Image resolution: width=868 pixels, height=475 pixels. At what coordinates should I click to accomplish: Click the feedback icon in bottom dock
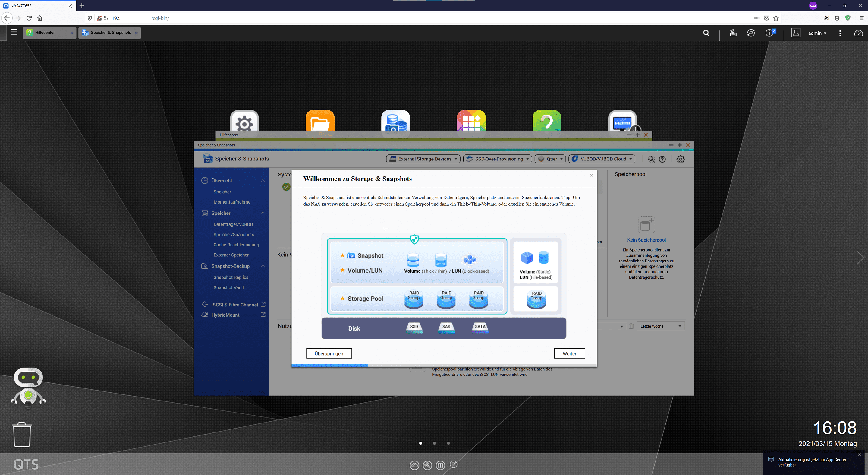454,464
